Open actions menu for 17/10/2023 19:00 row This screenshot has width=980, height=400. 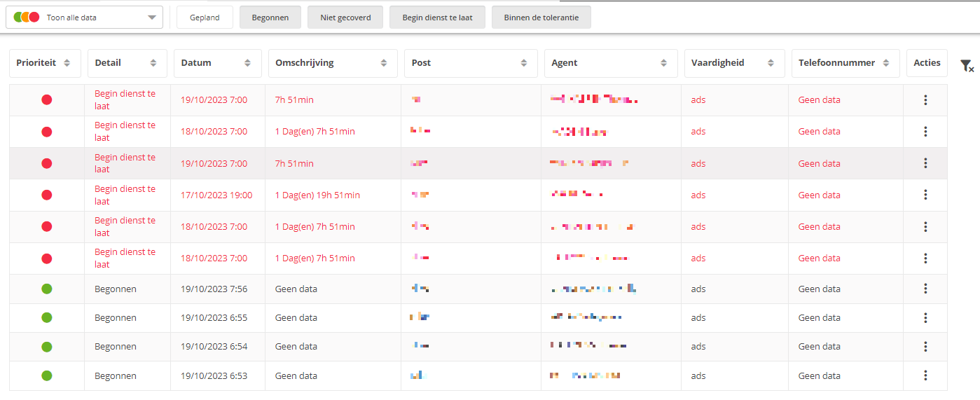(x=925, y=195)
